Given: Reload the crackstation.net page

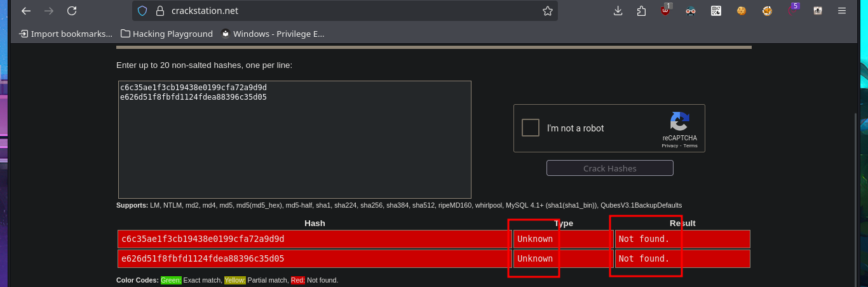Looking at the screenshot, I should 72,11.
